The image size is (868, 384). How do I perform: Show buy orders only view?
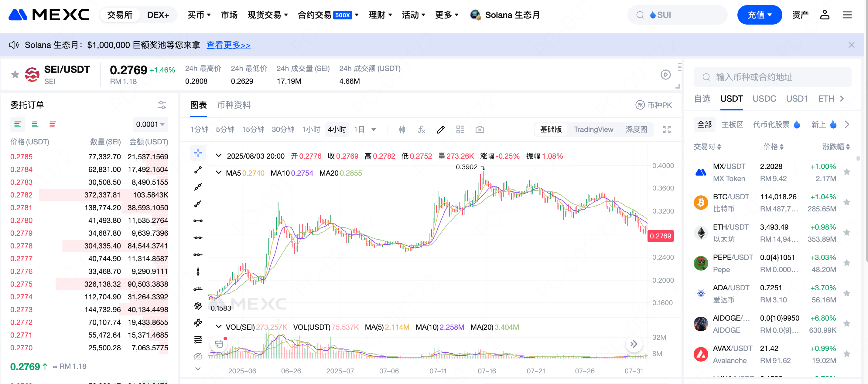click(35, 125)
